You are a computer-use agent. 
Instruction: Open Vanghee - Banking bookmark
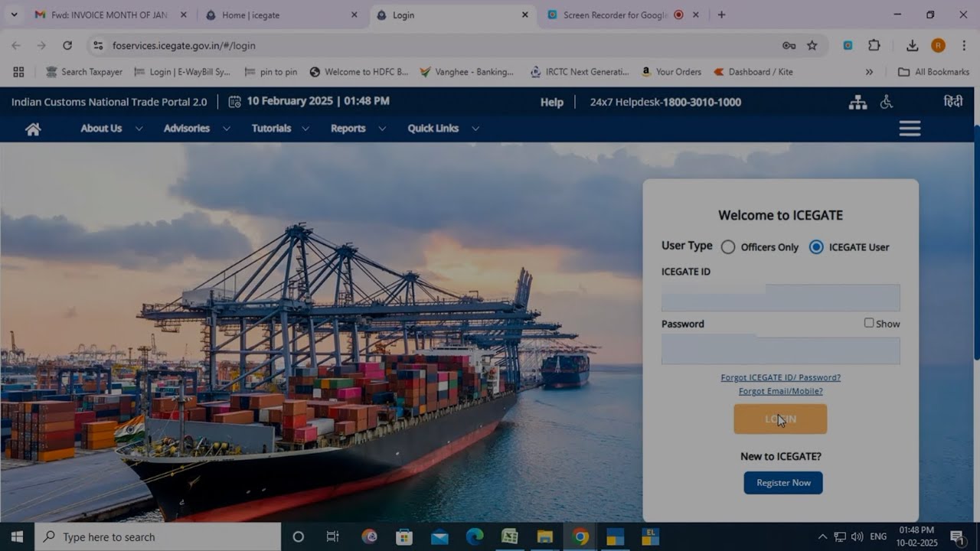467,72
